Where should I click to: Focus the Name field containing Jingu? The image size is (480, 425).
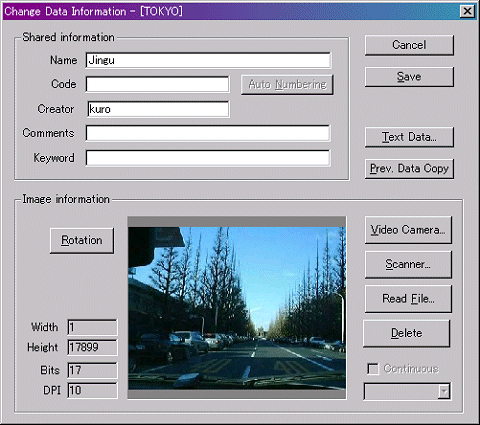[208, 60]
